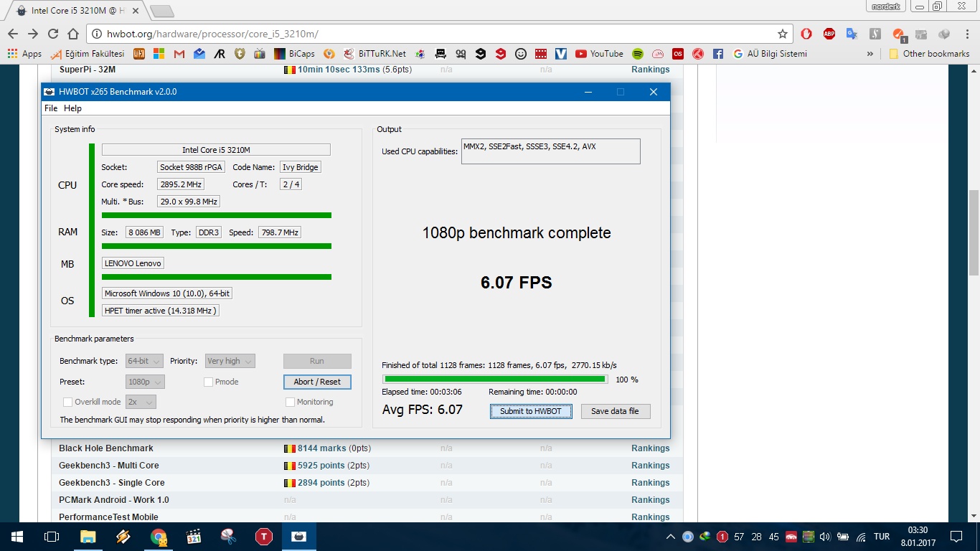Screen dimensions: 980x551
Task: Bookmark this page with the star icon
Action: pyautogui.click(x=783, y=34)
